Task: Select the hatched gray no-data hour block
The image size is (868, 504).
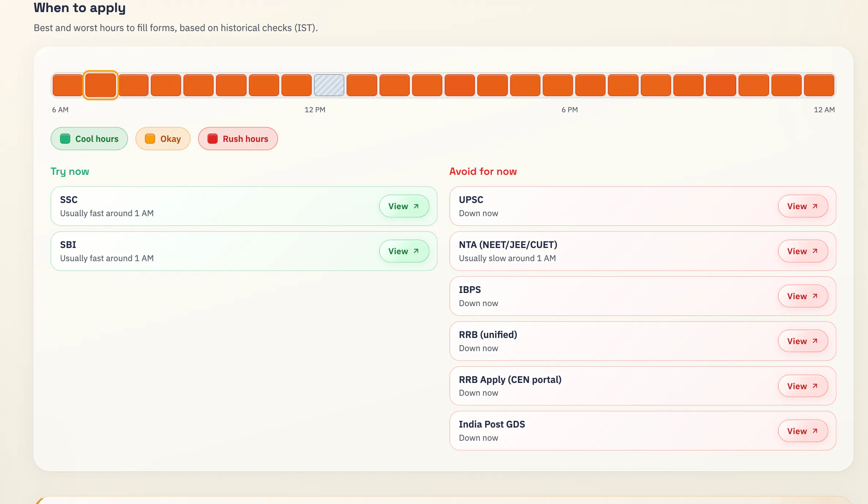Action: point(329,85)
